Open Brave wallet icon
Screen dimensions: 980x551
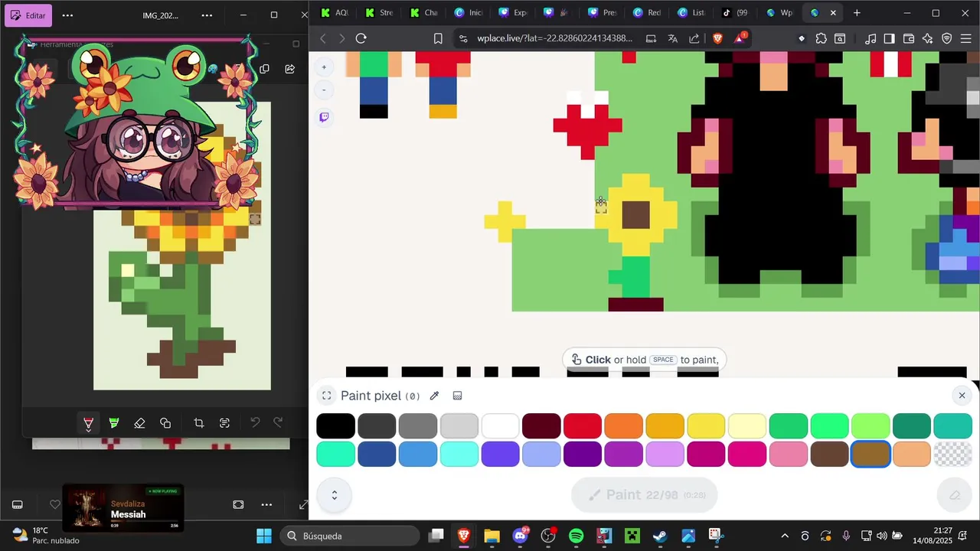point(909,38)
